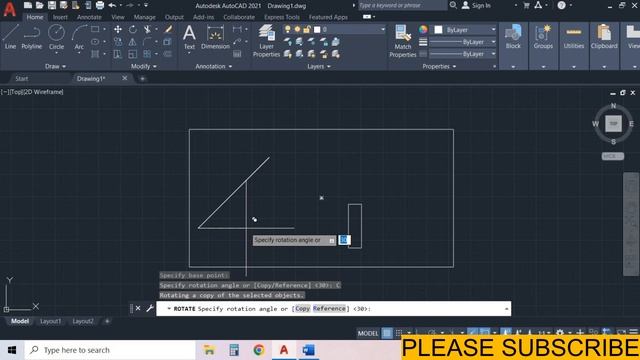Open Layer Properties manager
Image resolution: width=640 pixels, height=360 pixels.
coord(266,40)
